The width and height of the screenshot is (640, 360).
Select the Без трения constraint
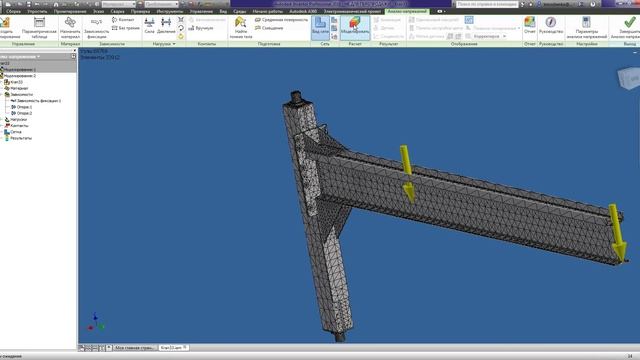click(x=126, y=28)
